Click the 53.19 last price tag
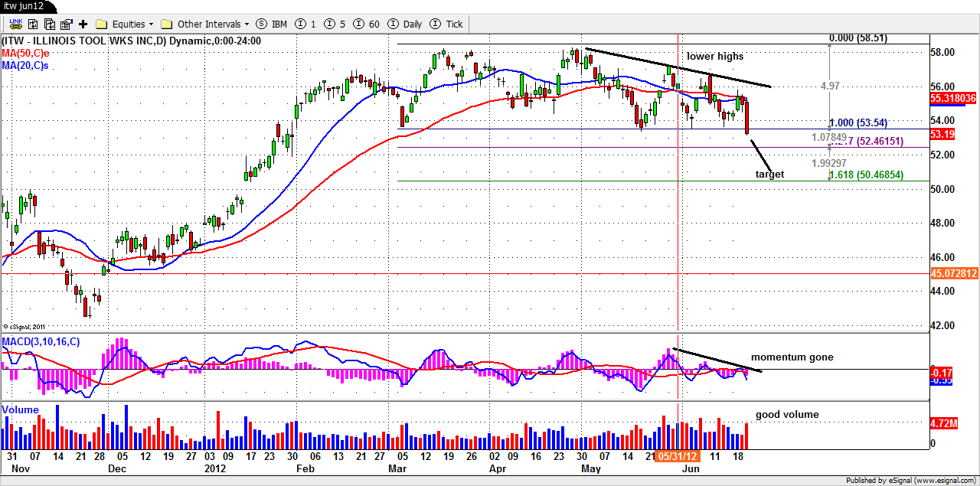 tap(942, 134)
